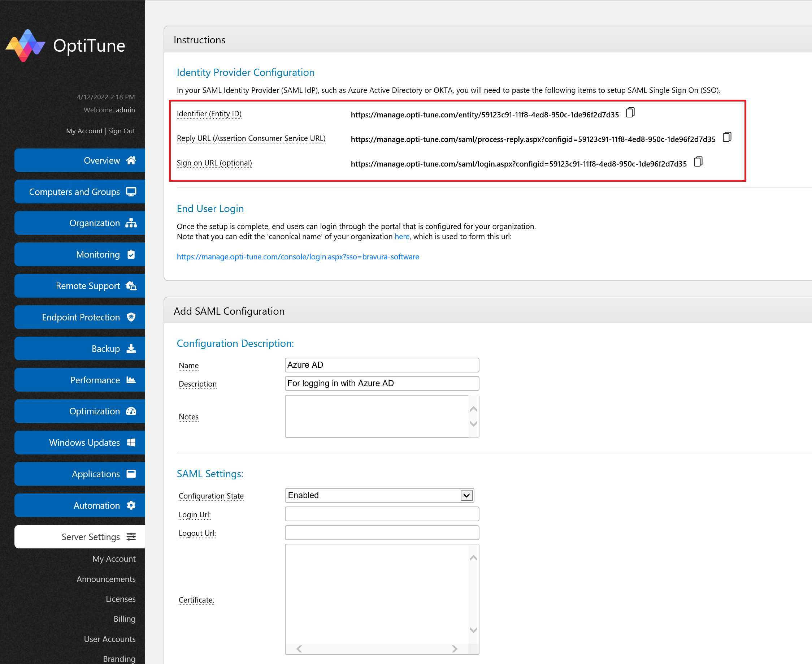Go to Computers and Groups
The image size is (812, 664).
click(x=80, y=191)
